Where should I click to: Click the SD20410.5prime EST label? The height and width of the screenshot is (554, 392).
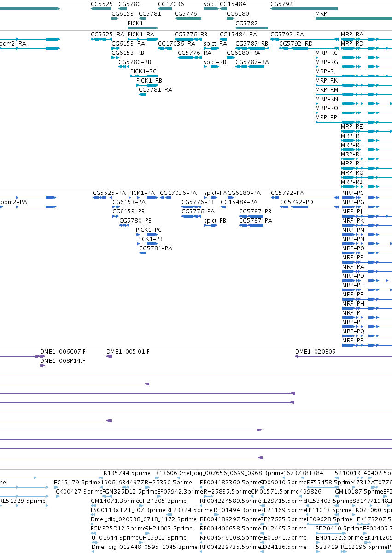(339, 529)
